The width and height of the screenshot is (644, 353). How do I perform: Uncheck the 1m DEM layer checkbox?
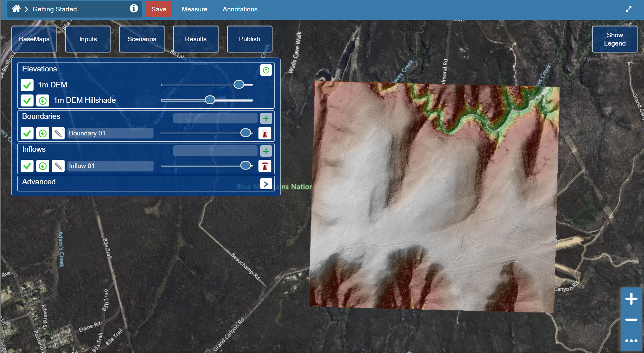coord(27,85)
